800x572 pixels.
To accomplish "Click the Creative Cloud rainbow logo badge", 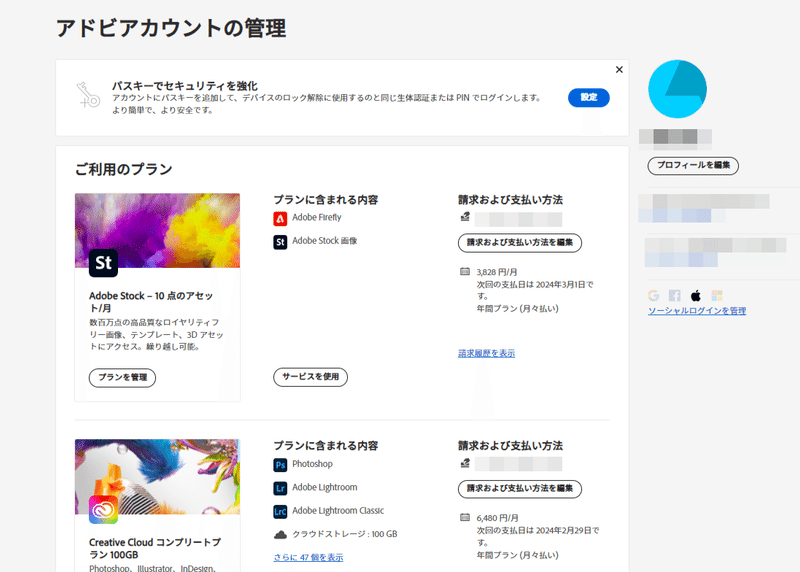I will [104, 509].
